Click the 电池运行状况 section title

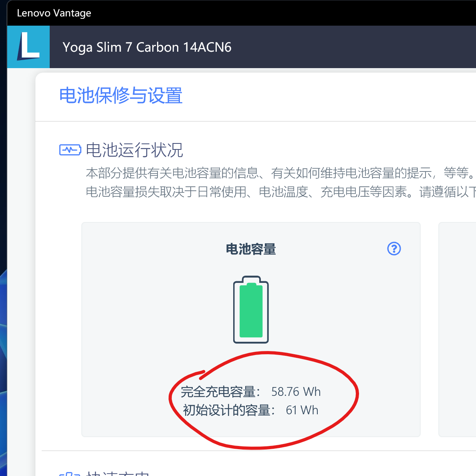[x=135, y=150]
